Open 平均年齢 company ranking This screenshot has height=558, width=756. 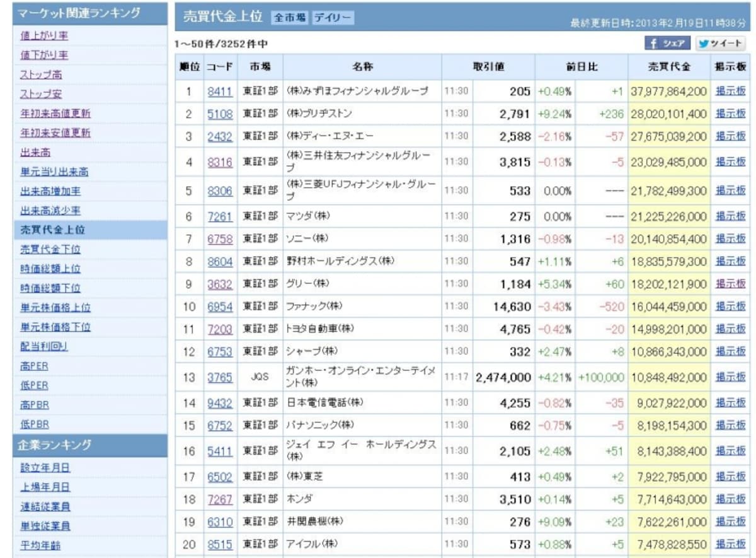40,545
